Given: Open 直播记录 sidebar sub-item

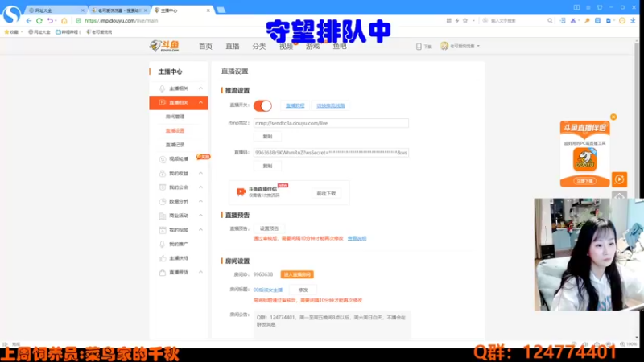Looking at the screenshot, I should coord(175,145).
